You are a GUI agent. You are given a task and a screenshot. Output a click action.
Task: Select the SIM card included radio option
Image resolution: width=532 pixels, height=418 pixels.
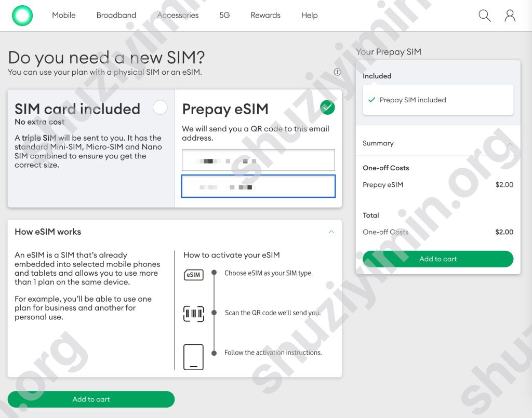tap(161, 107)
